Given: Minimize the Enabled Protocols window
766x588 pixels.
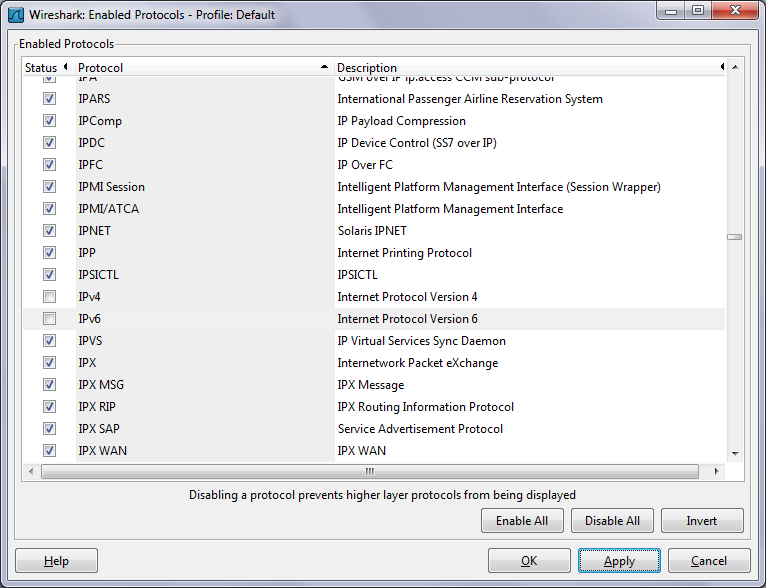Looking at the screenshot, I should (671, 11).
